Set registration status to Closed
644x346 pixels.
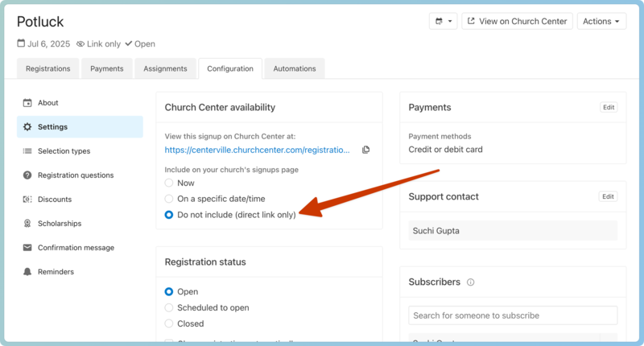169,323
